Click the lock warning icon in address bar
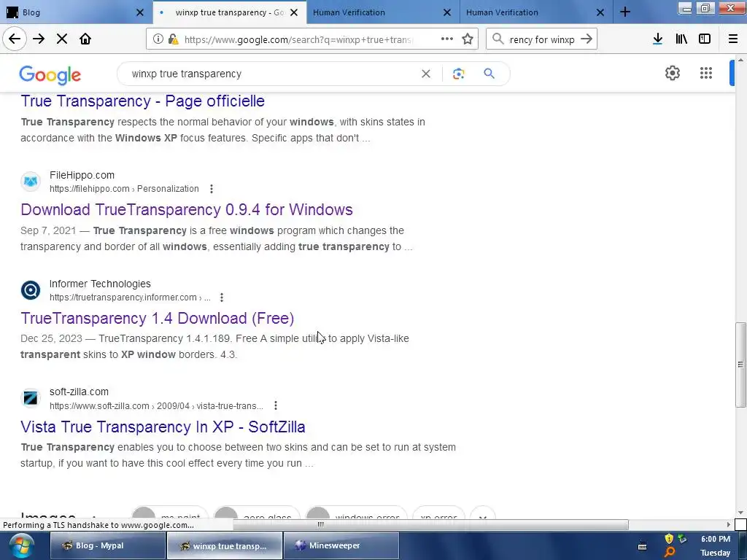 [x=173, y=39]
